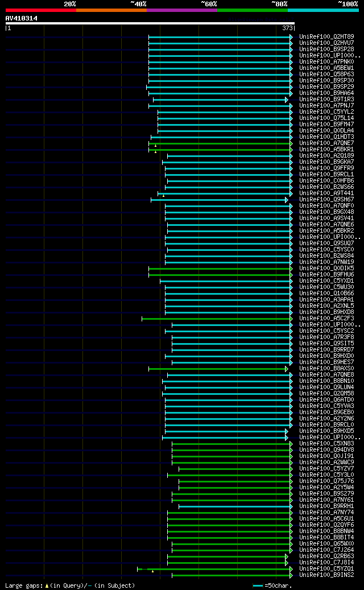Screen dimensions: 364x590
Task: Click the orange ~40% identity legend segment
Action: click(111, 10)
